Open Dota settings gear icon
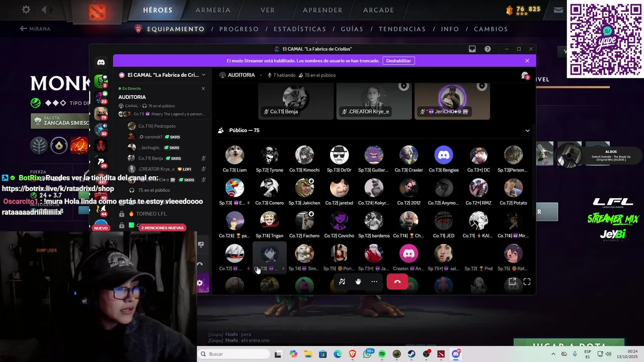 click(x=26, y=10)
